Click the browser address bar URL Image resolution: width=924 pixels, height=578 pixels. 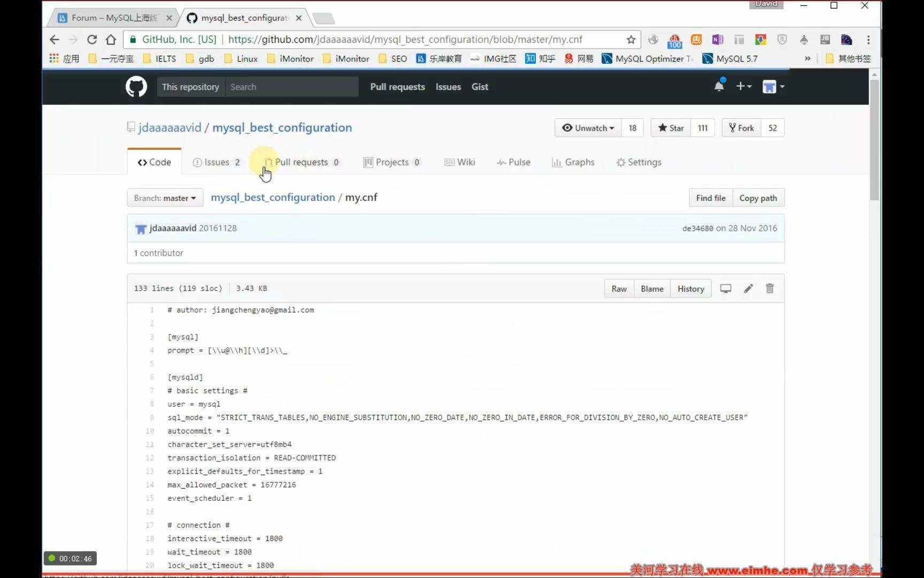405,40
